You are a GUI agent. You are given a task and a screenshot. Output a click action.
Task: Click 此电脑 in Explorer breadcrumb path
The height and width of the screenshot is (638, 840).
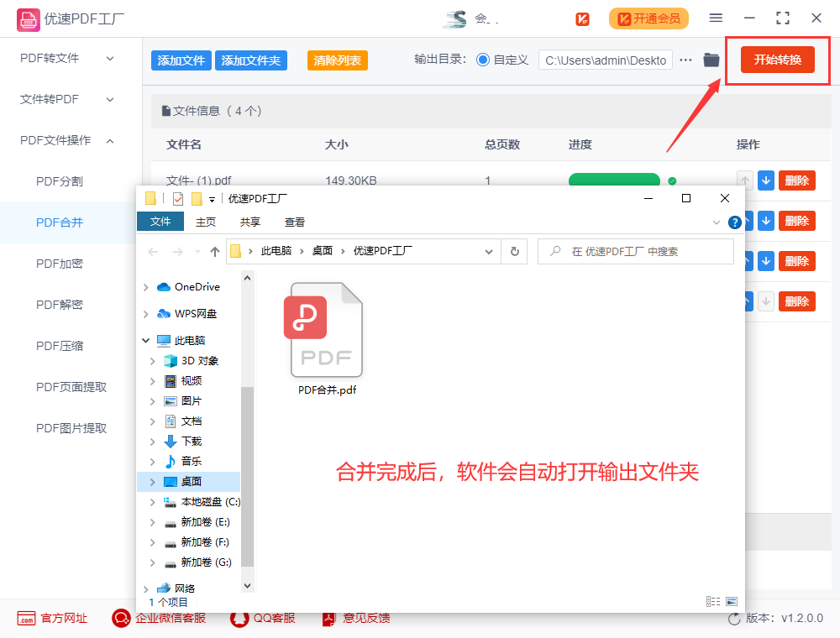[x=276, y=251]
